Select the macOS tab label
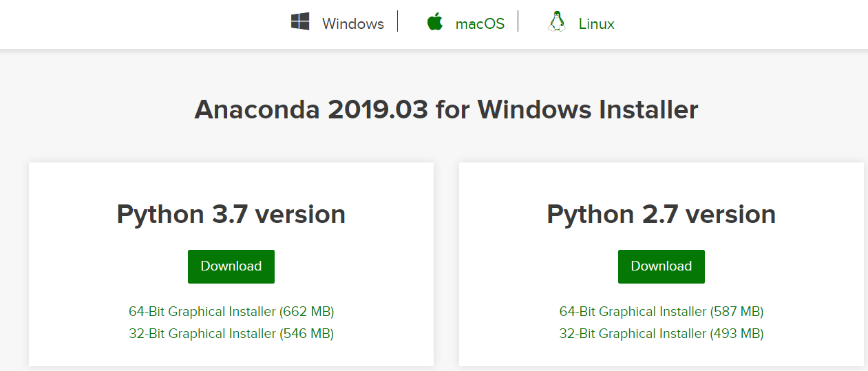 pos(480,24)
